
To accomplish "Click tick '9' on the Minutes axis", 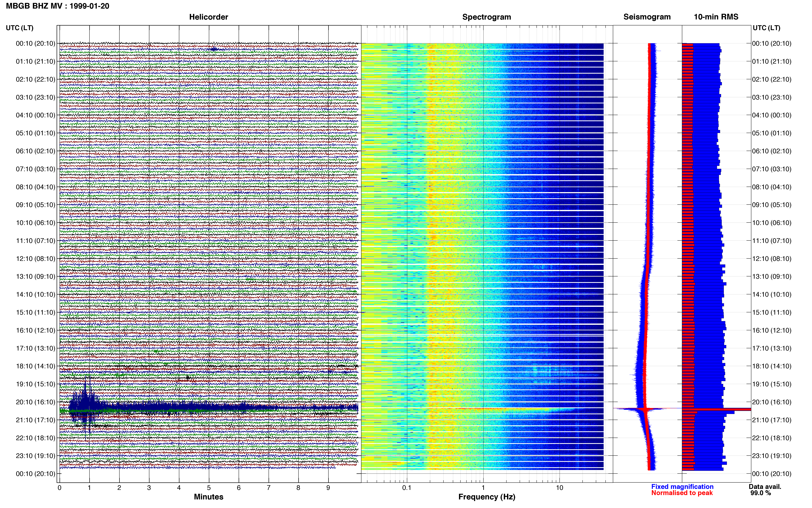I will (328, 488).
